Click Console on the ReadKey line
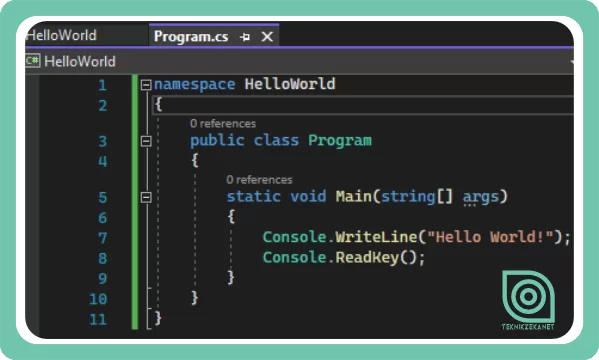Viewport: 599px width, 360px height. [x=294, y=257]
